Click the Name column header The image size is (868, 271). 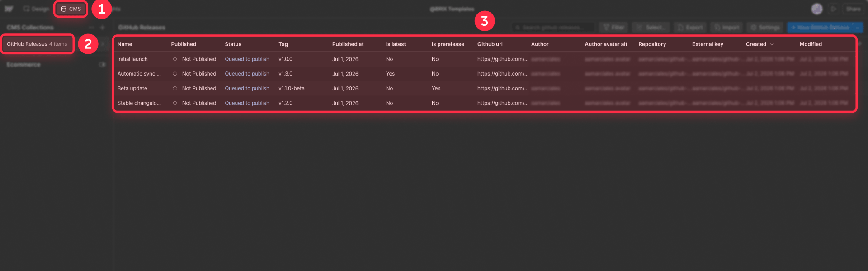coord(125,44)
